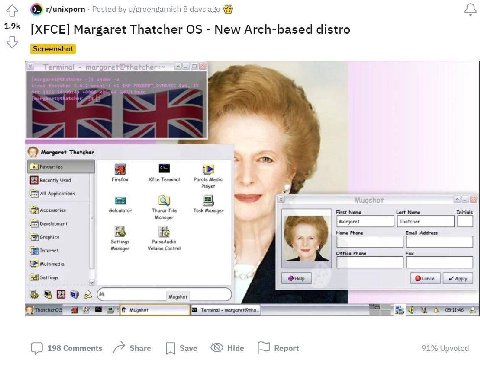Click the Last Name field in Mugshot
Image resolution: width=480 pixels, height=372 pixels.
[x=425, y=221]
